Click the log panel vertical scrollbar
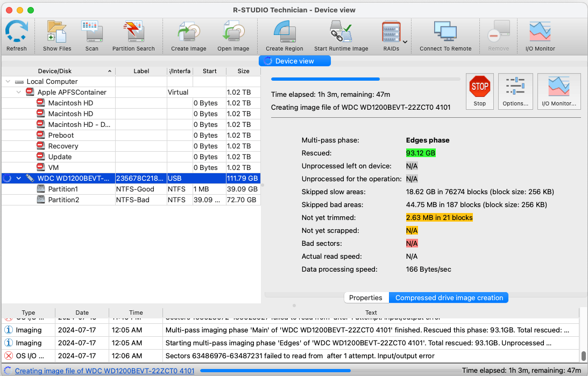 click(583, 356)
